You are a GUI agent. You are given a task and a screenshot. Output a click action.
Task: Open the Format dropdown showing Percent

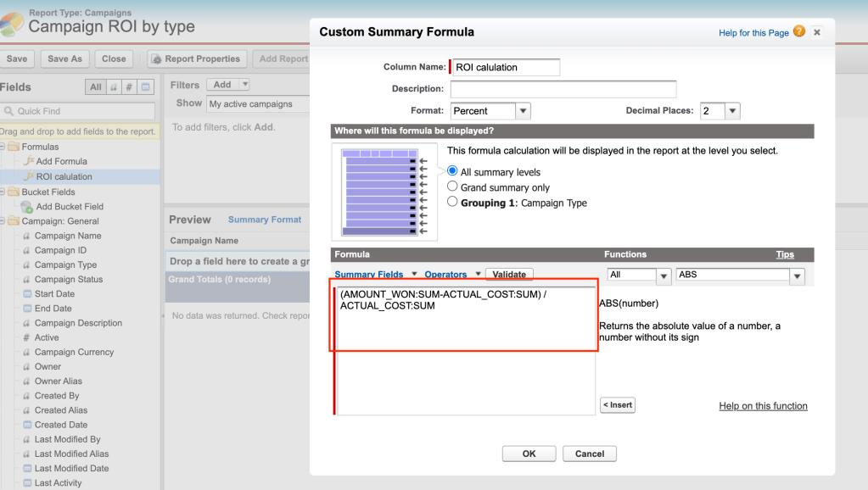490,111
